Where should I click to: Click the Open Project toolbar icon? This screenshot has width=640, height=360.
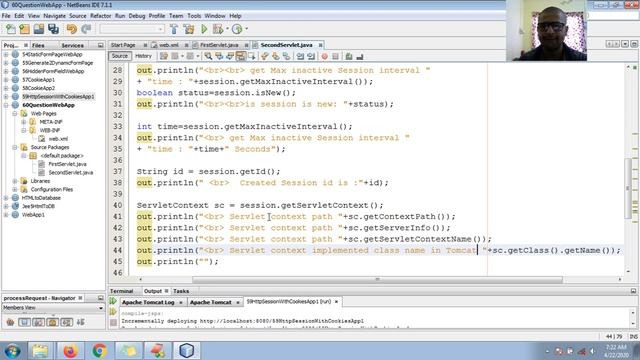(x=39, y=29)
